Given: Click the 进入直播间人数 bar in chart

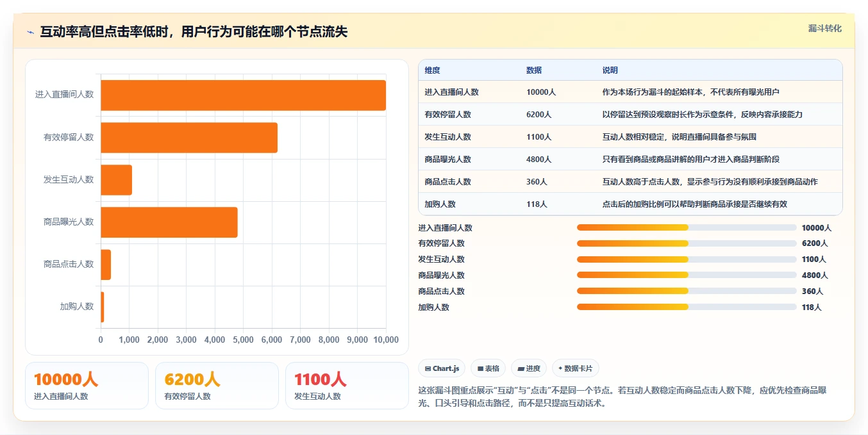Looking at the screenshot, I should 243,95.
